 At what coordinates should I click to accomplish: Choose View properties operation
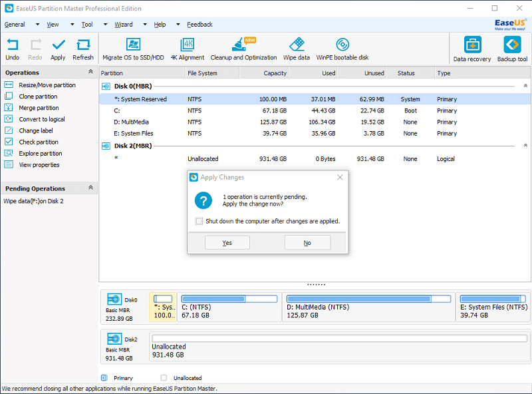pos(39,165)
